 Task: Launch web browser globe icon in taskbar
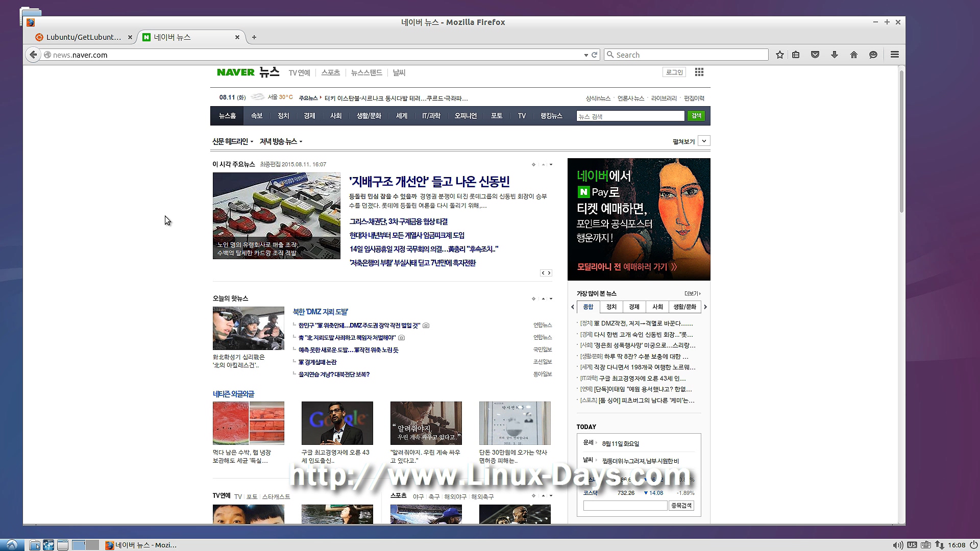click(x=48, y=545)
